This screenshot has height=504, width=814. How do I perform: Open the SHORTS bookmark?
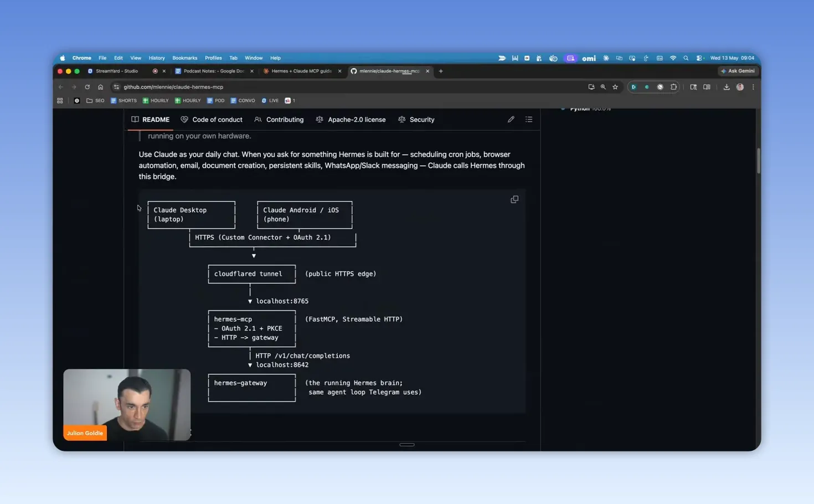(123, 101)
